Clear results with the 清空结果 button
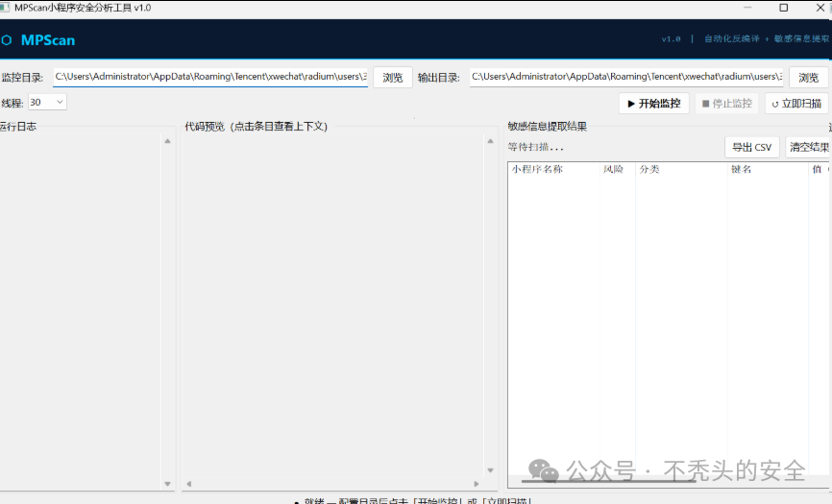832x504 pixels. point(808,147)
